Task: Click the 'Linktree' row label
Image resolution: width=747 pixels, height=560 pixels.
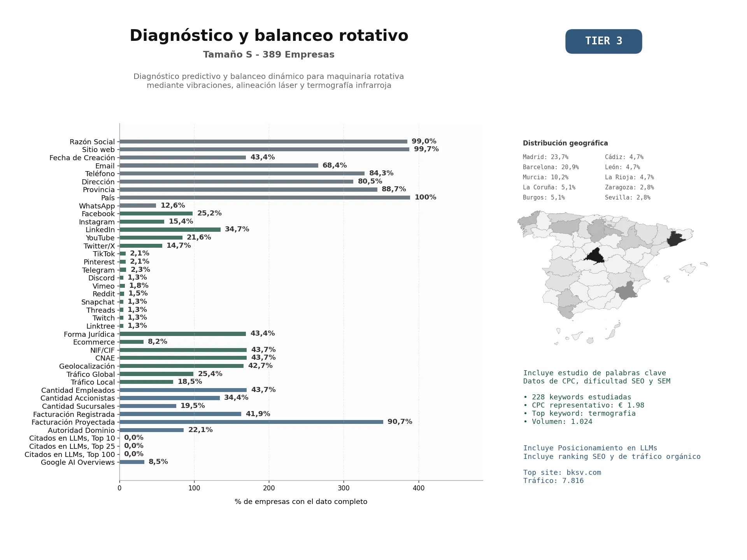Action: pos(101,326)
